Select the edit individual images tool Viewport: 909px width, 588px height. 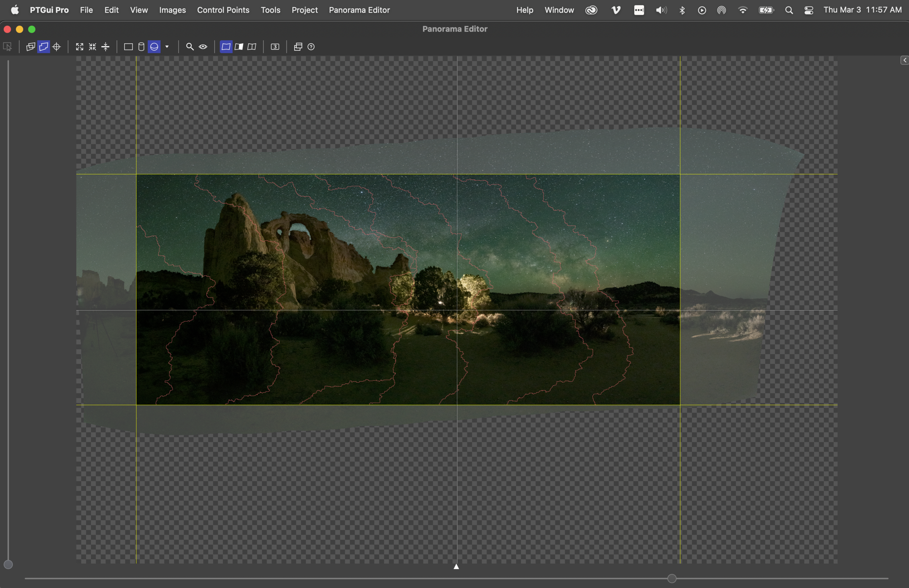pos(7,47)
